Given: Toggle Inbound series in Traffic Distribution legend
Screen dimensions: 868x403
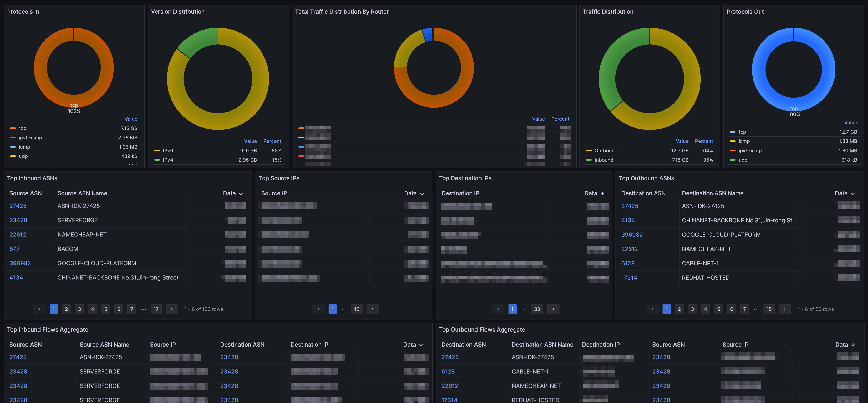Looking at the screenshot, I should pyautogui.click(x=604, y=160).
